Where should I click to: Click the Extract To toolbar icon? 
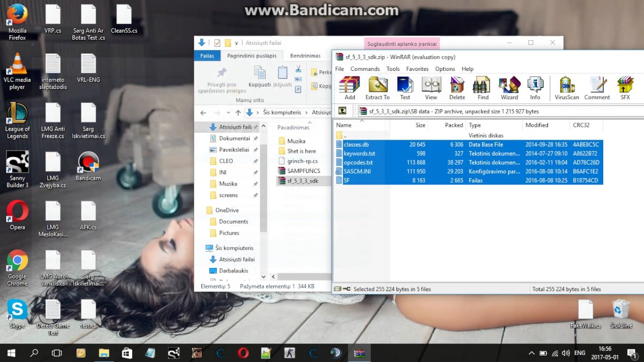(x=377, y=88)
